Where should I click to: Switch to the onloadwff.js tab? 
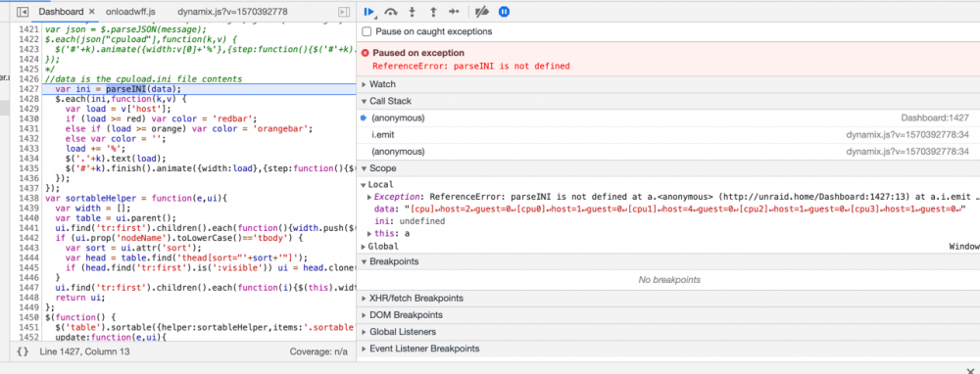point(130,12)
